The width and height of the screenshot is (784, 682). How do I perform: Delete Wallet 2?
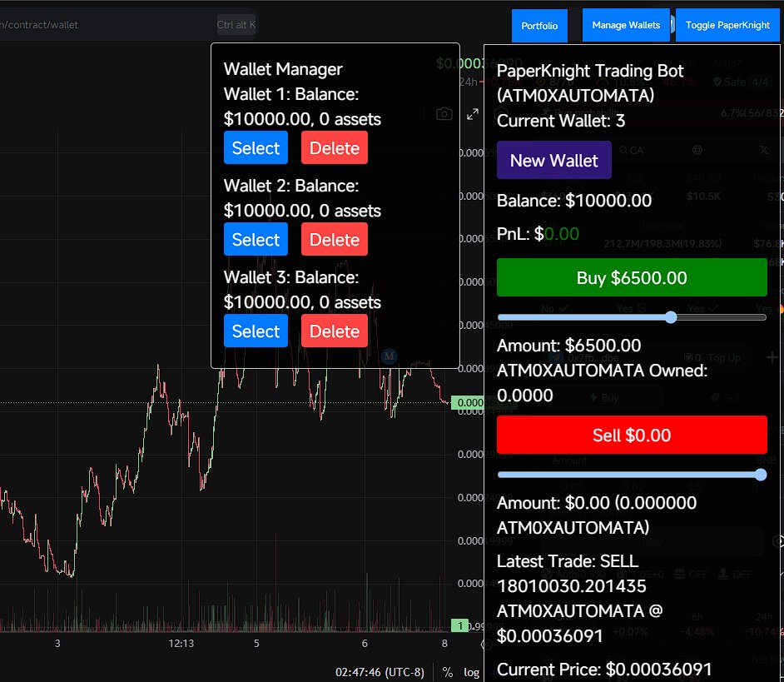pyautogui.click(x=334, y=239)
